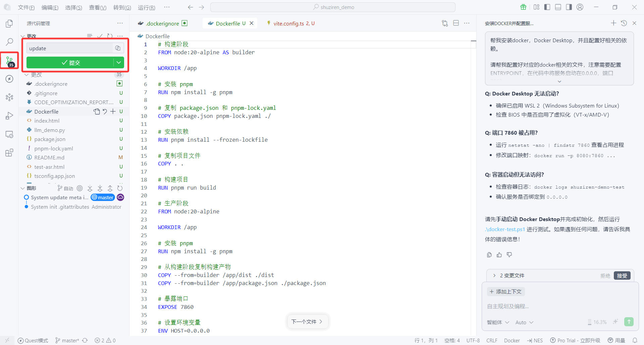The height and width of the screenshot is (345, 644).
Task: Open the Extensions view
Action: tap(9, 153)
